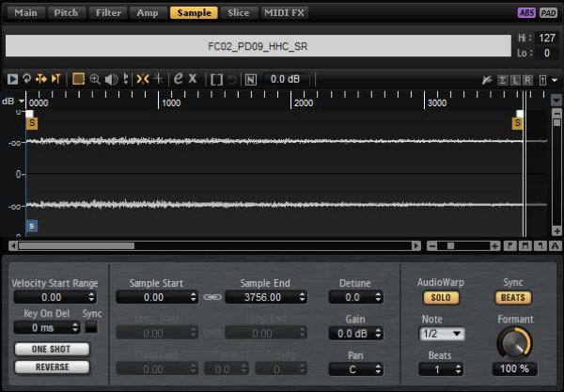The width and height of the screenshot is (564, 392).
Task: Click the Sync BEATS button
Action: click(x=514, y=298)
